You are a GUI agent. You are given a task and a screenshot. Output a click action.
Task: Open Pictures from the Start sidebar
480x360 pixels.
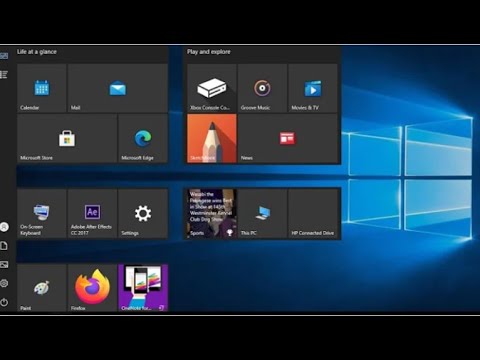(x=4, y=265)
